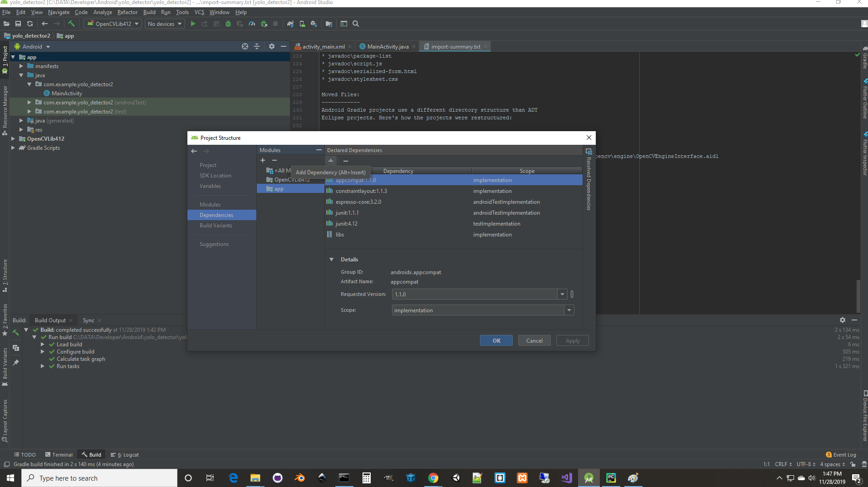The height and width of the screenshot is (487, 868).
Task: Select the libs dependency row
Action: [x=454, y=235]
